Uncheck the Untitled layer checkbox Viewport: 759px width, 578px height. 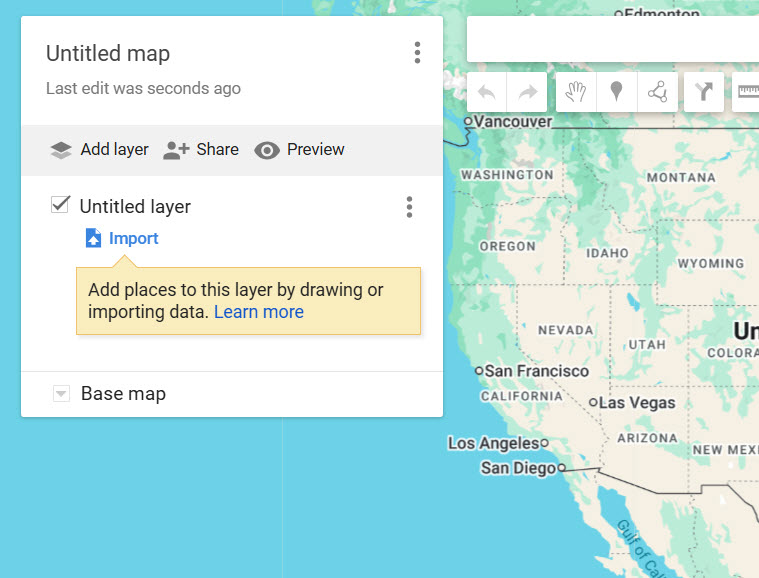click(61, 205)
